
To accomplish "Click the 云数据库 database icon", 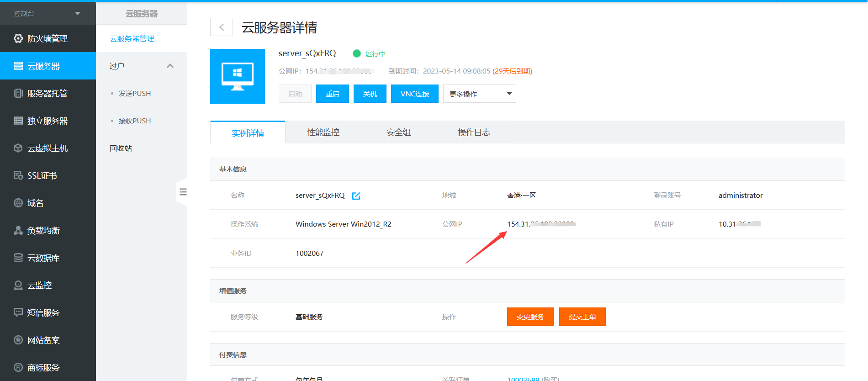I will pyautogui.click(x=18, y=258).
